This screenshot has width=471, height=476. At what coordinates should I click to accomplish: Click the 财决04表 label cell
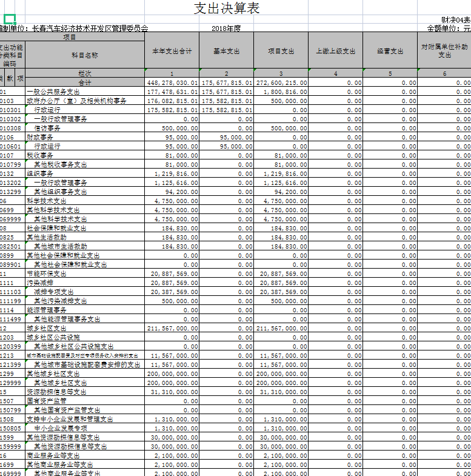point(456,20)
